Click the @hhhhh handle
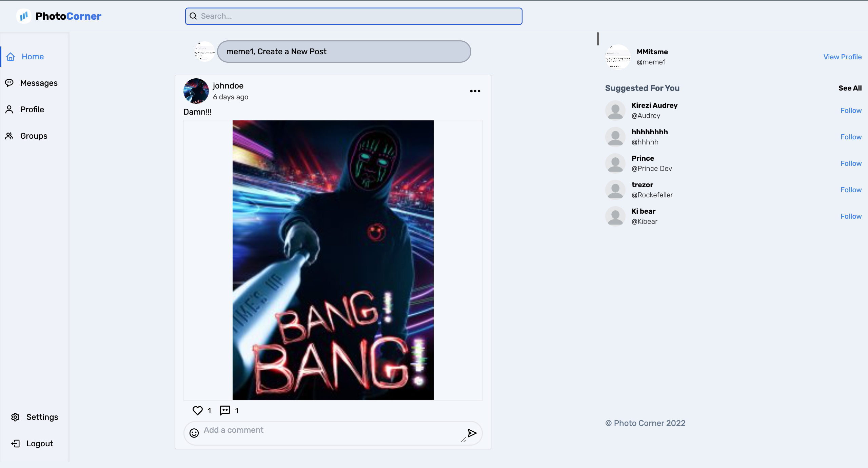This screenshot has height=468, width=868. pos(645,142)
